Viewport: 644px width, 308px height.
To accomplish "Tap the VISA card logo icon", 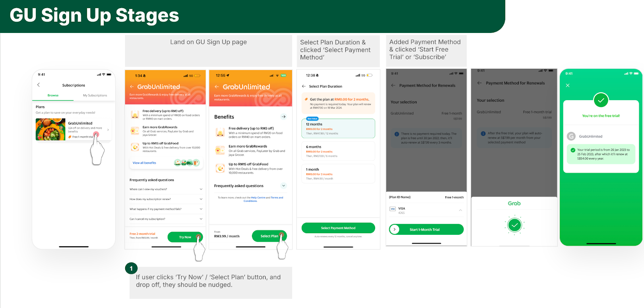I will pyautogui.click(x=393, y=209).
